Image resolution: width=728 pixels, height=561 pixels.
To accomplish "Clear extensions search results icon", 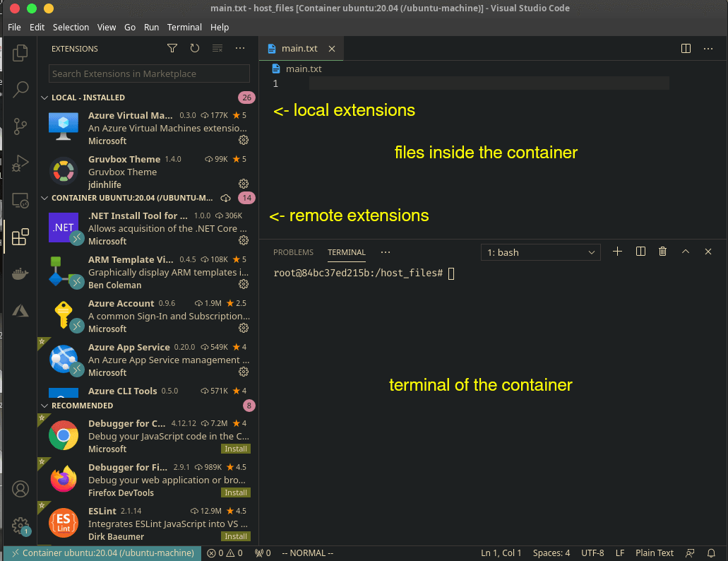I will pos(217,48).
